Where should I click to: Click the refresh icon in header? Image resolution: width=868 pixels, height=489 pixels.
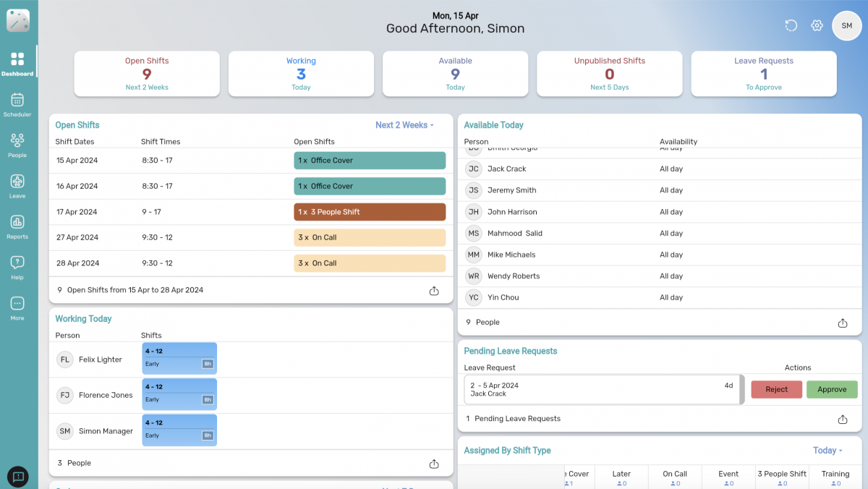(x=791, y=26)
